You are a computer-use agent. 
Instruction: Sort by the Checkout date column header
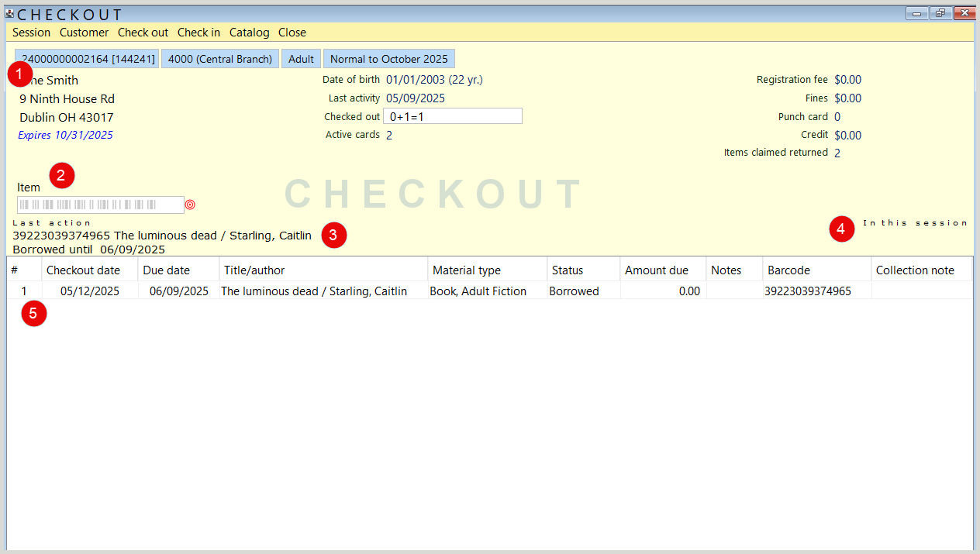[90, 270]
